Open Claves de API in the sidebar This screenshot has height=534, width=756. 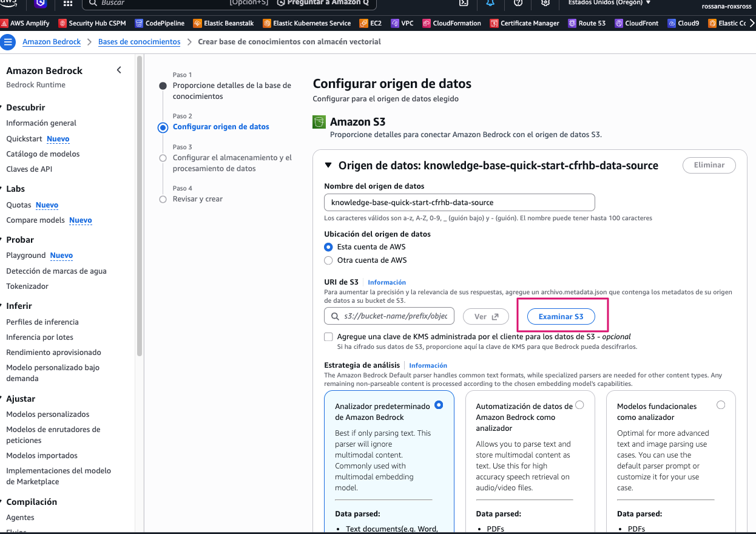(29, 169)
